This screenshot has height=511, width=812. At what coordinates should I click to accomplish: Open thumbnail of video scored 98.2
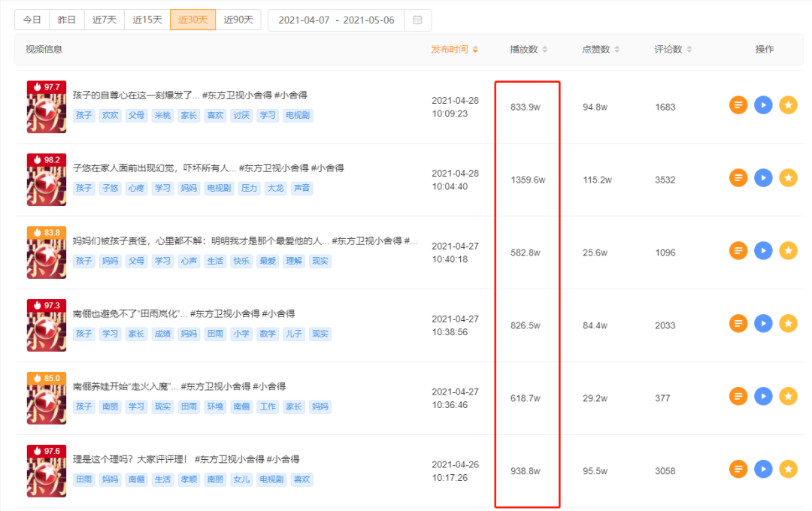point(47,180)
